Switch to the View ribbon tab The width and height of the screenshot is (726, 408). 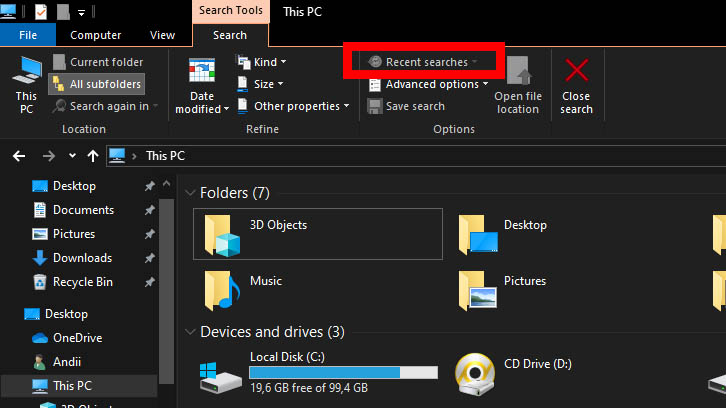162,35
